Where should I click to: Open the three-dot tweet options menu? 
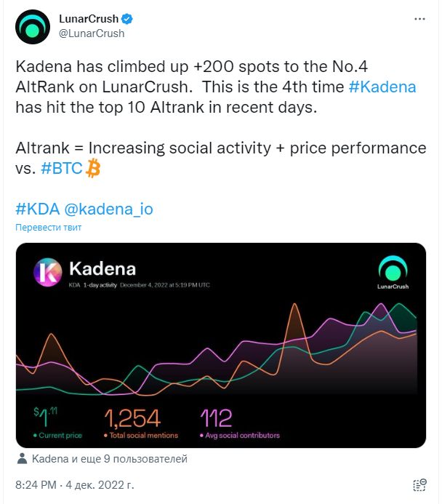pyautogui.click(x=419, y=19)
